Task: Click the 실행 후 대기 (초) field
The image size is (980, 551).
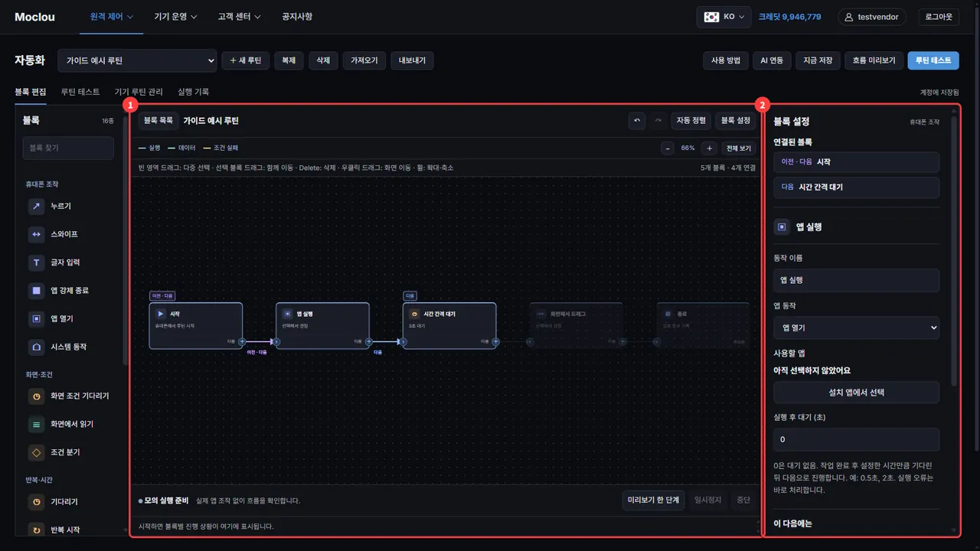Action: pos(856,440)
